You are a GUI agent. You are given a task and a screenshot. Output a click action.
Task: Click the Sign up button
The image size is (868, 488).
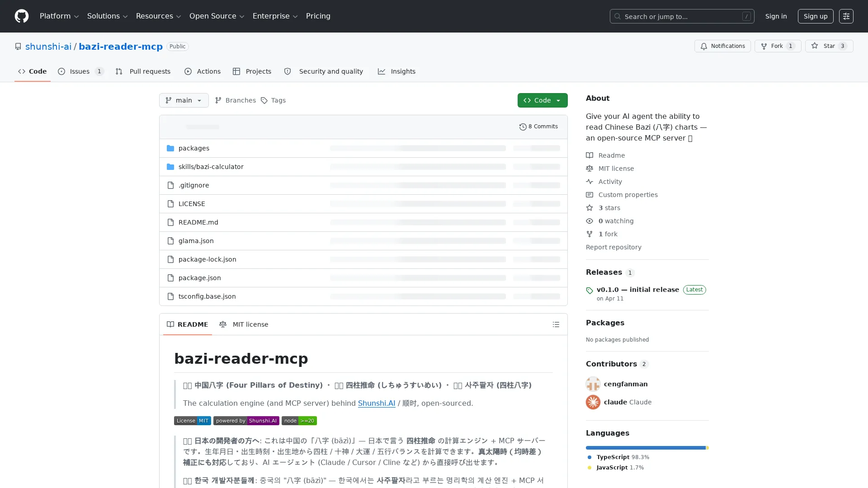tap(816, 16)
